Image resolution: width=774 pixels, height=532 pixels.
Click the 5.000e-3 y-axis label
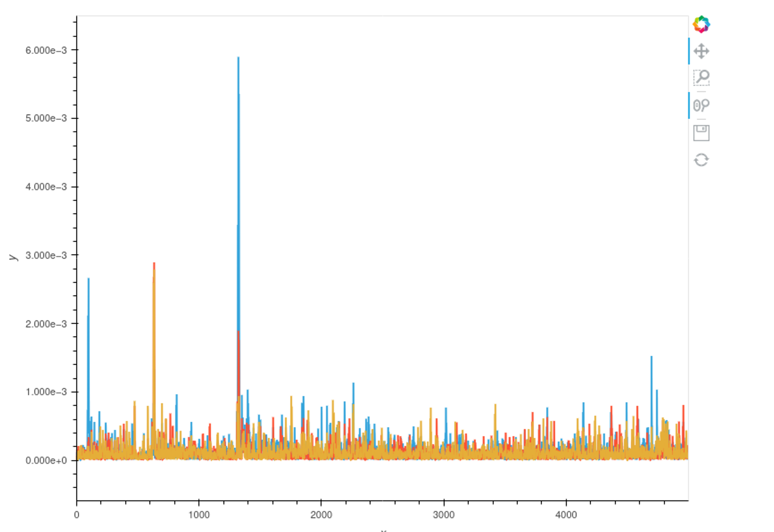pyautogui.click(x=46, y=118)
